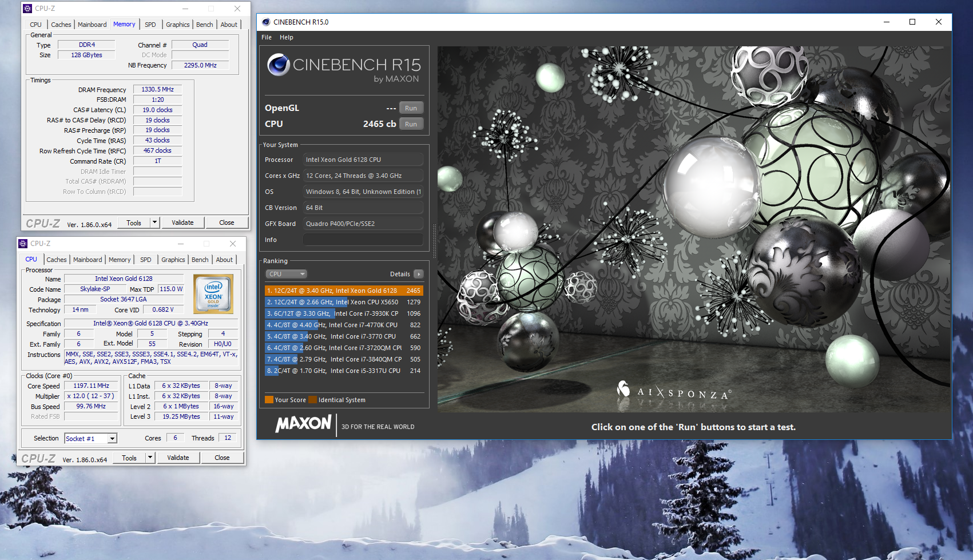Click the Processor field in Cinebench
Viewport: 973px width, 560px height.
pos(363,160)
